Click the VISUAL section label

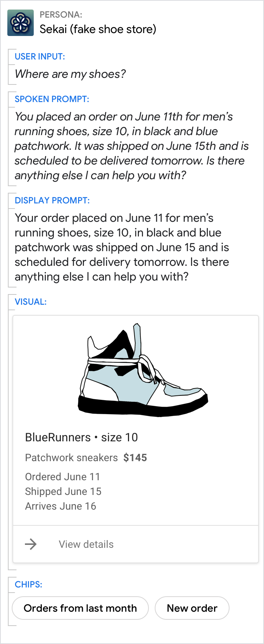pyautogui.click(x=30, y=302)
